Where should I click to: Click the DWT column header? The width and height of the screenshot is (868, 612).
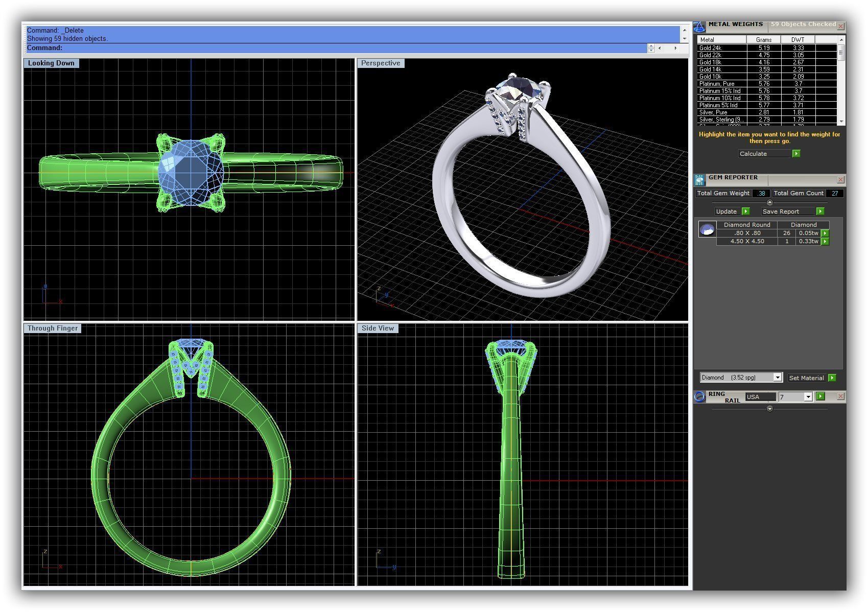coord(797,40)
